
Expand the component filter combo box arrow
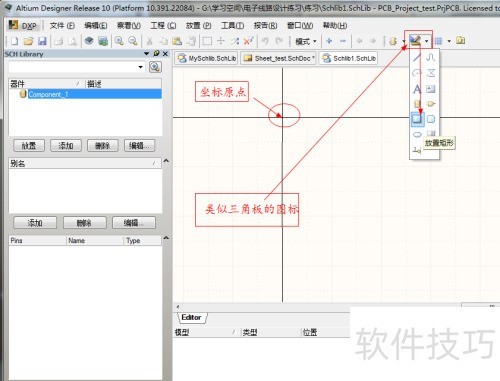141,67
